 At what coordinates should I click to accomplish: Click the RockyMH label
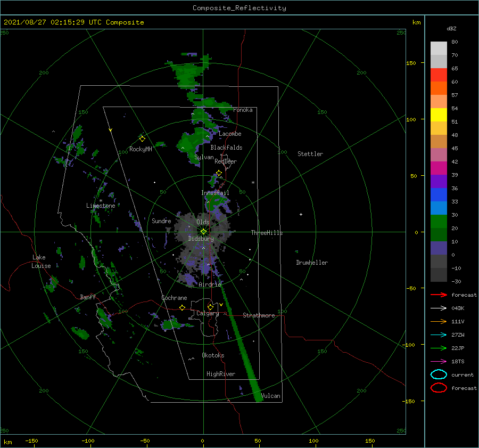tap(141, 149)
